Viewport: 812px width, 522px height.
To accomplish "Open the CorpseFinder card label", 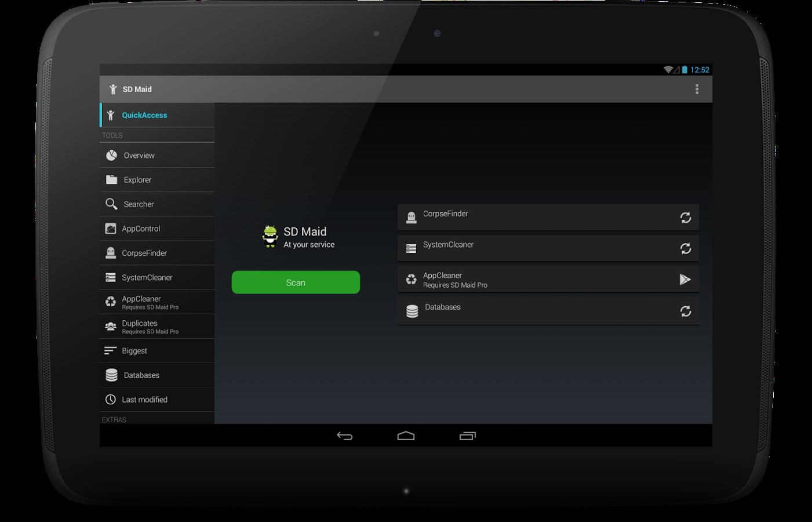I will (x=446, y=213).
